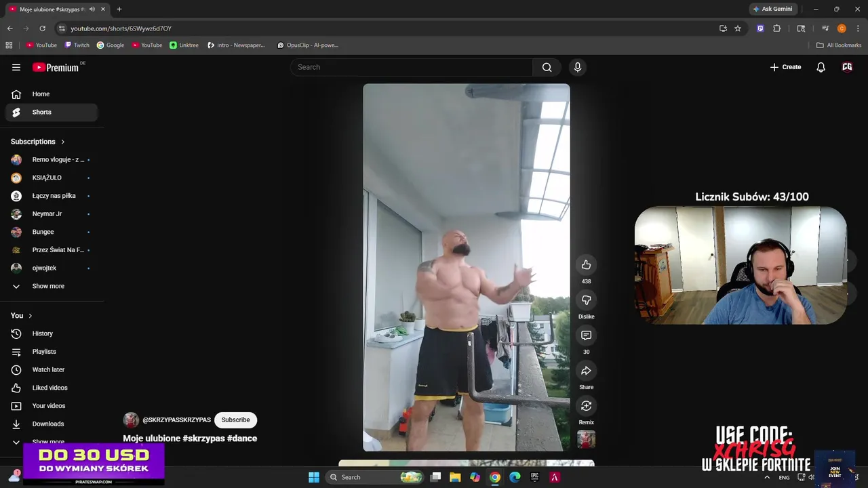Screen dimensions: 868x488
Task: Open the Bungee subscription
Action: coord(52,232)
